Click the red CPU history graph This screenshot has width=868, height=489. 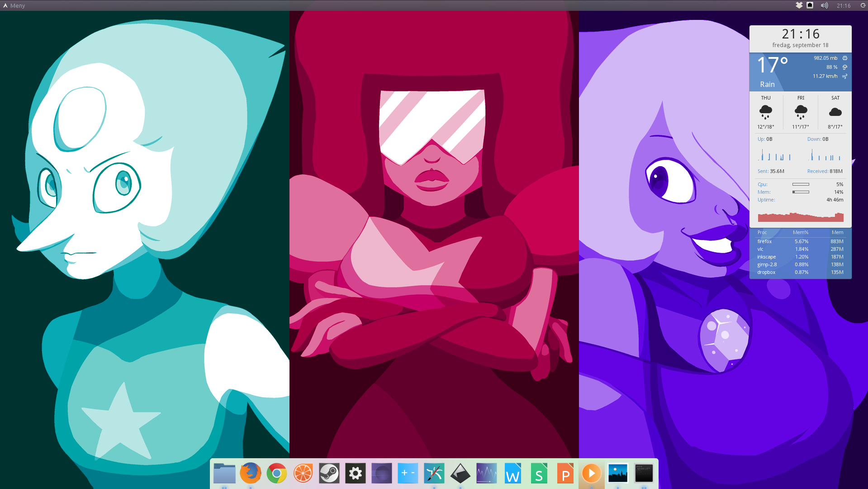pyautogui.click(x=801, y=216)
